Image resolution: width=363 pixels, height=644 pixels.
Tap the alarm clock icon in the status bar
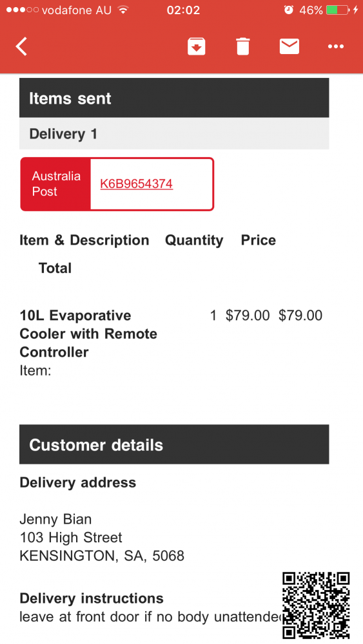(289, 10)
